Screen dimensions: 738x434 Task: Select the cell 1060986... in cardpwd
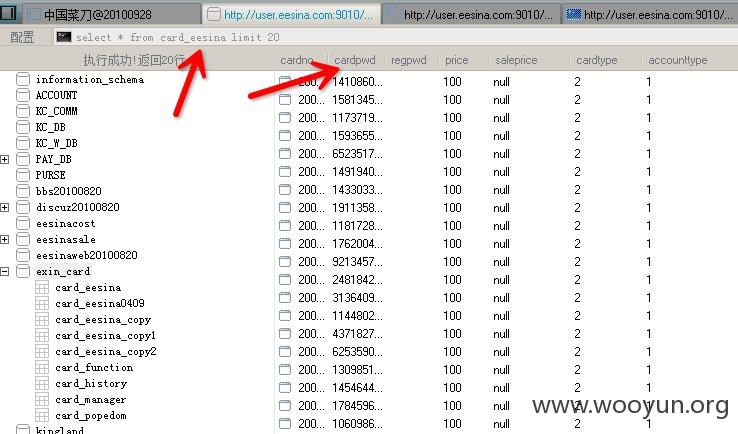point(357,424)
